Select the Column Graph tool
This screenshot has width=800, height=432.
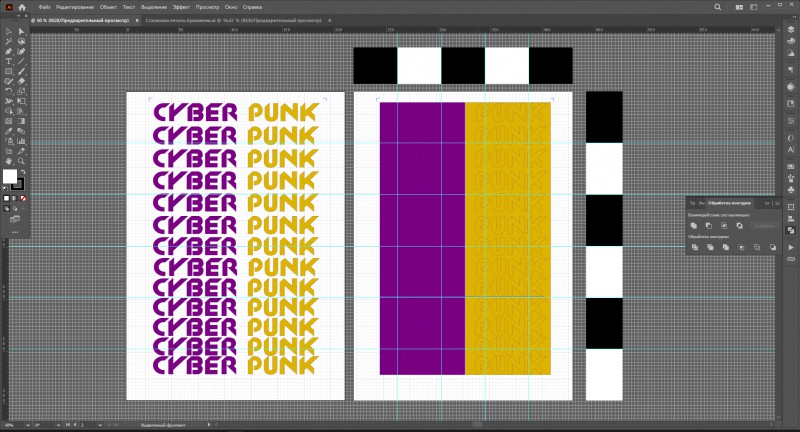click(x=21, y=141)
